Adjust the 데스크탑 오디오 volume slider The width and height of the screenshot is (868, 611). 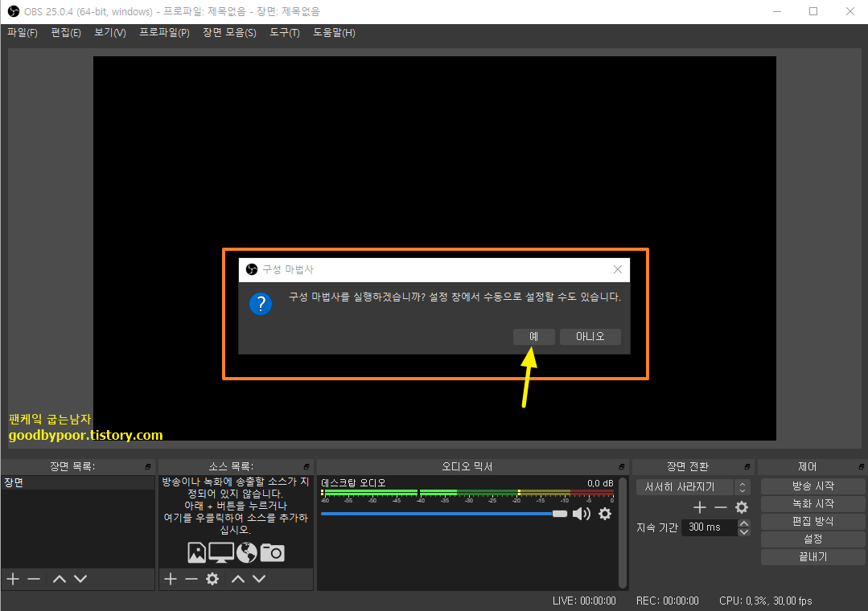click(x=444, y=515)
